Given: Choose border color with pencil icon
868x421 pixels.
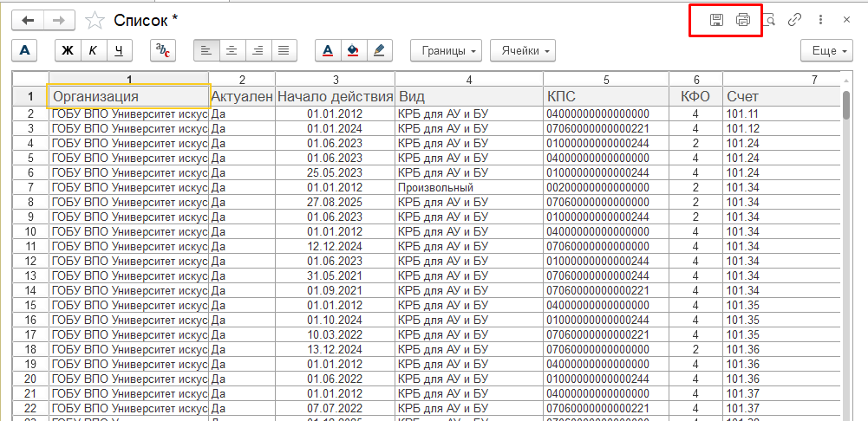Looking at the screenshot, I should click(x=379, y=50).
